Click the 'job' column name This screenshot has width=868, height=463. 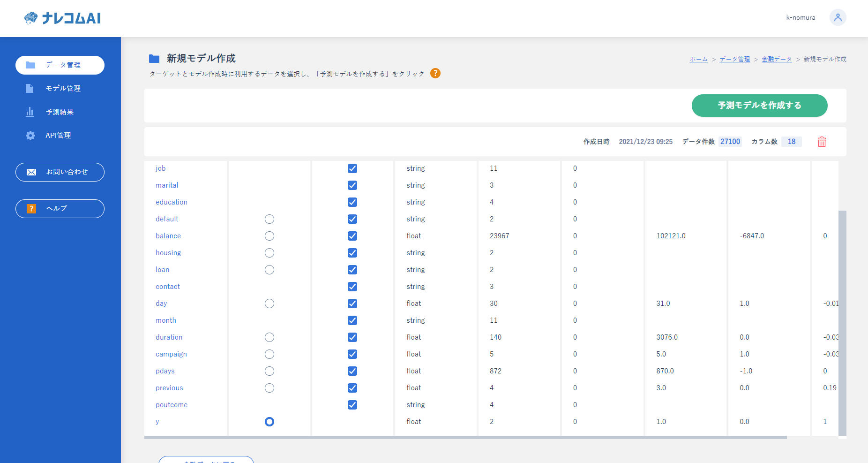coord(161,168)
